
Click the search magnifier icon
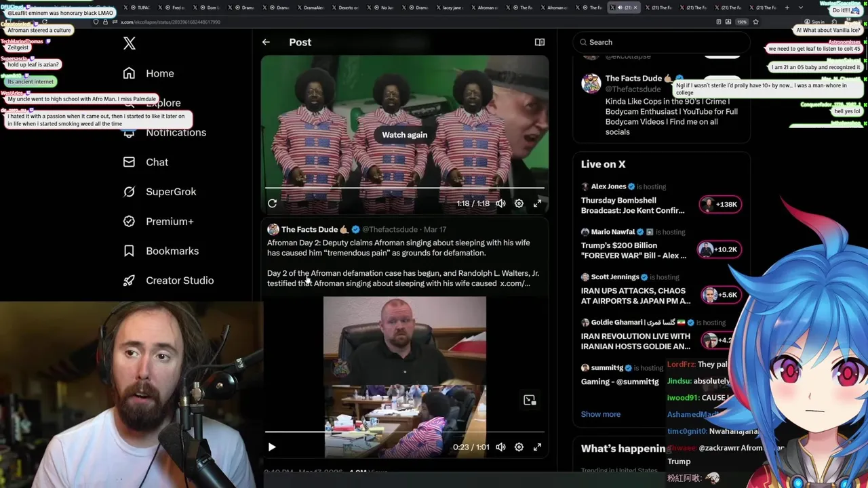583,42
